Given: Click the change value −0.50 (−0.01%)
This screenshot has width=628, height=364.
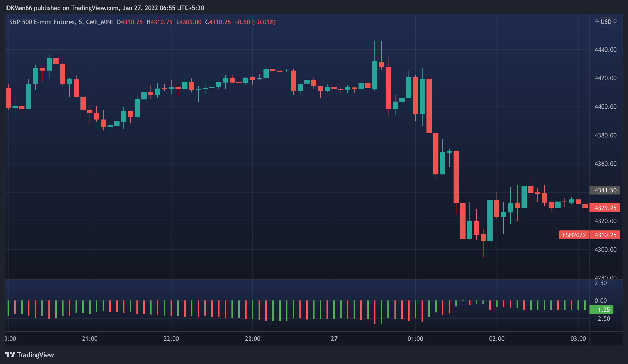Looking at the screenshot, I should click(255, 22).
